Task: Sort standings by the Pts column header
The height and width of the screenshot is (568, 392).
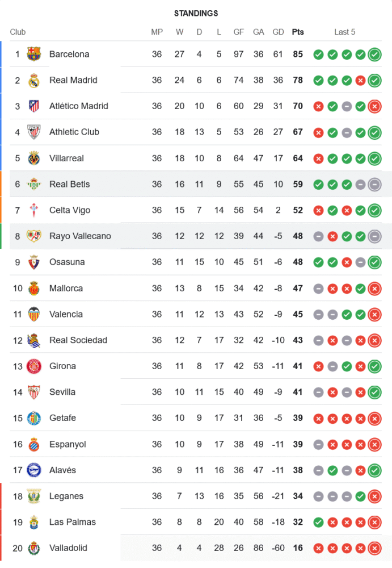Action: coord(298,32)
